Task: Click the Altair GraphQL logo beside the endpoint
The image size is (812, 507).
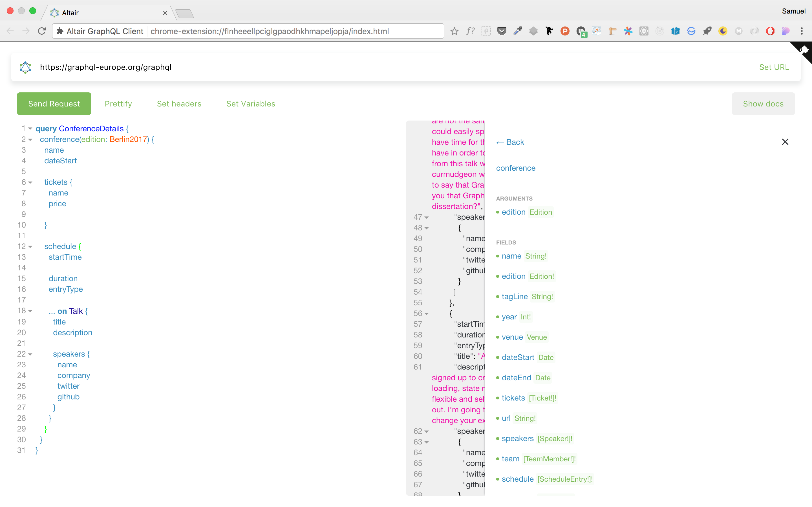Action: pyautogui.click(x=25, y=67)
